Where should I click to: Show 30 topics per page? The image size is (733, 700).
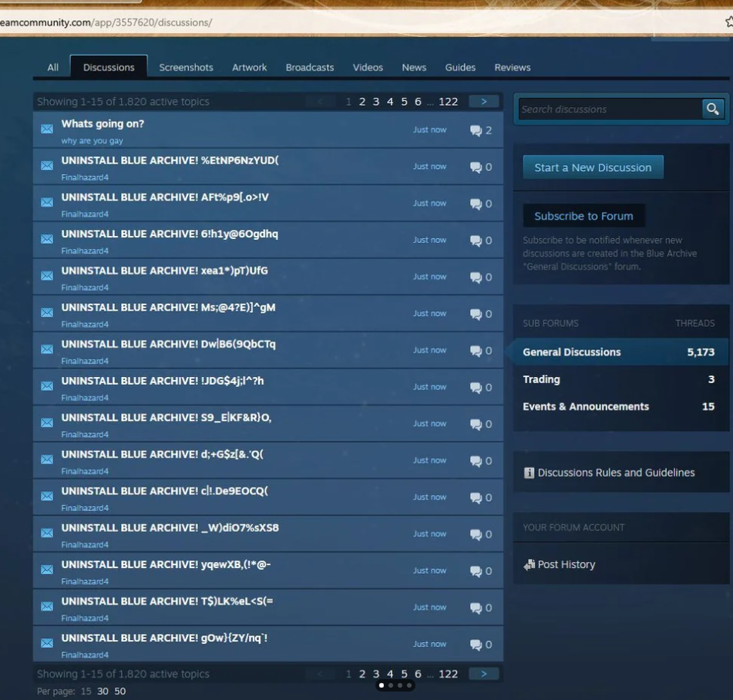(x=103, y=691)
